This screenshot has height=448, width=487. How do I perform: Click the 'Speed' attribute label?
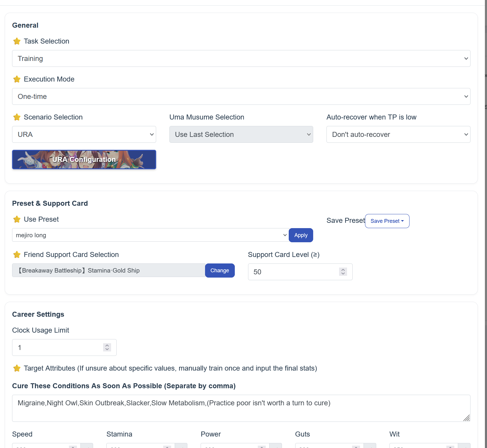tap(22, 434)
